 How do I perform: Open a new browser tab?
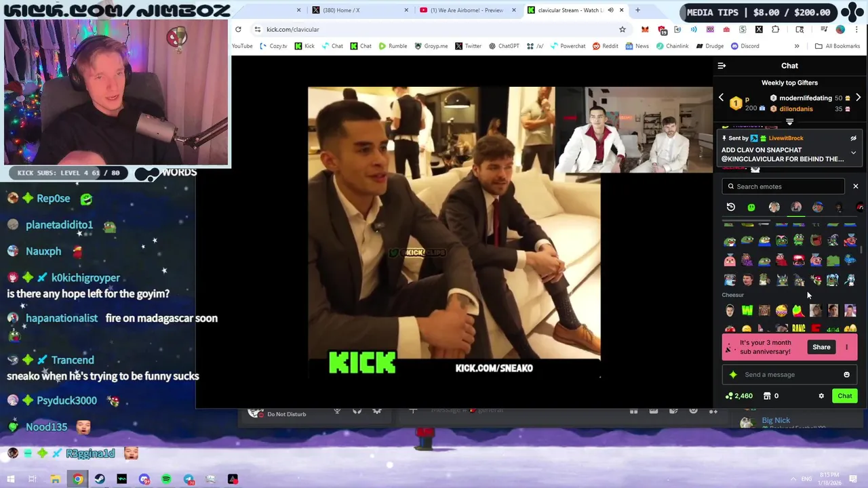coord(637,10)
